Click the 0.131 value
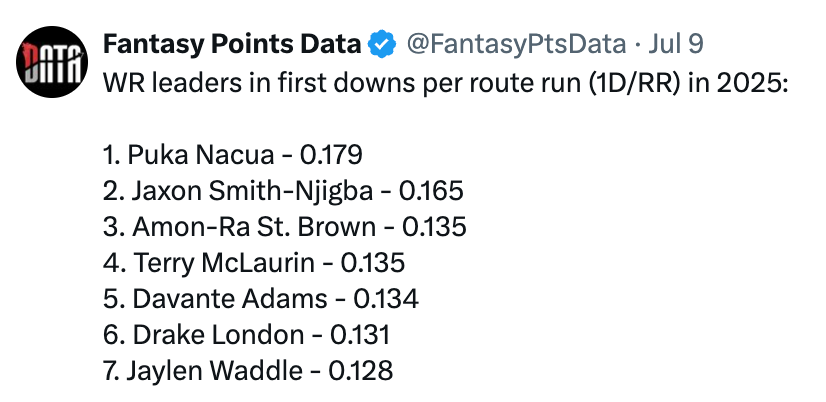The image size is (826, 402). [360, 335]
